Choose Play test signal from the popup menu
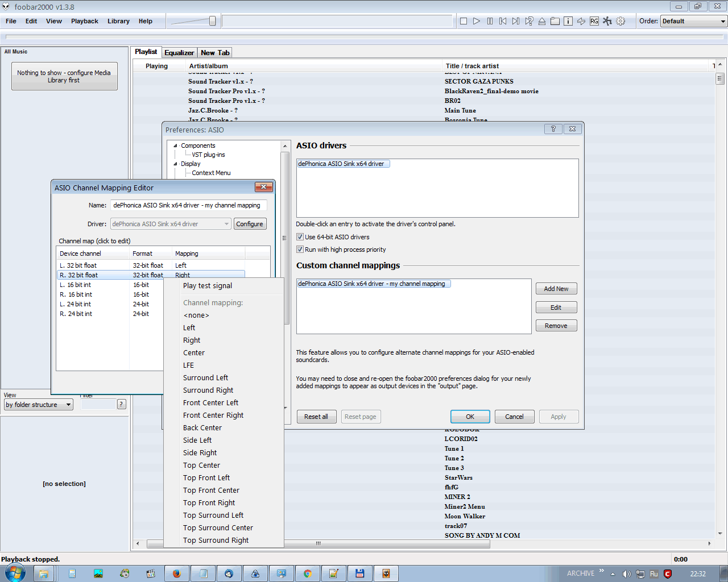The image size is (728, 582). (224, 286)
